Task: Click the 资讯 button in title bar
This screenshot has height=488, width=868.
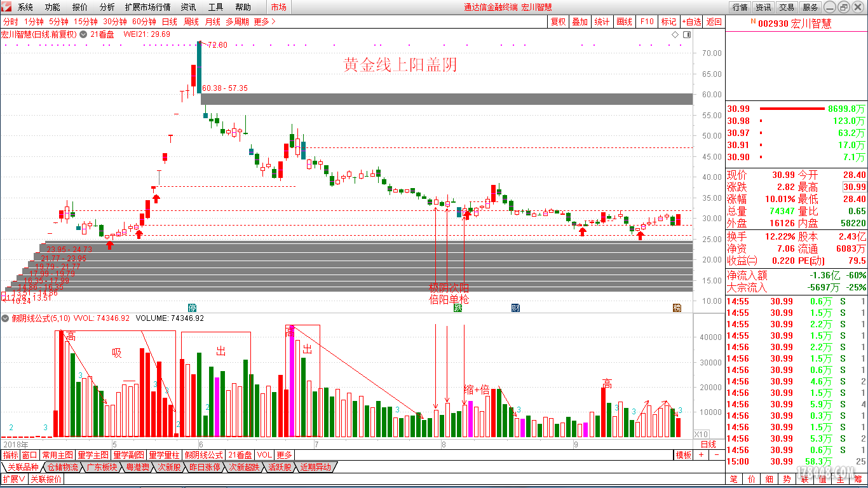Action: (x=763, y=7)
